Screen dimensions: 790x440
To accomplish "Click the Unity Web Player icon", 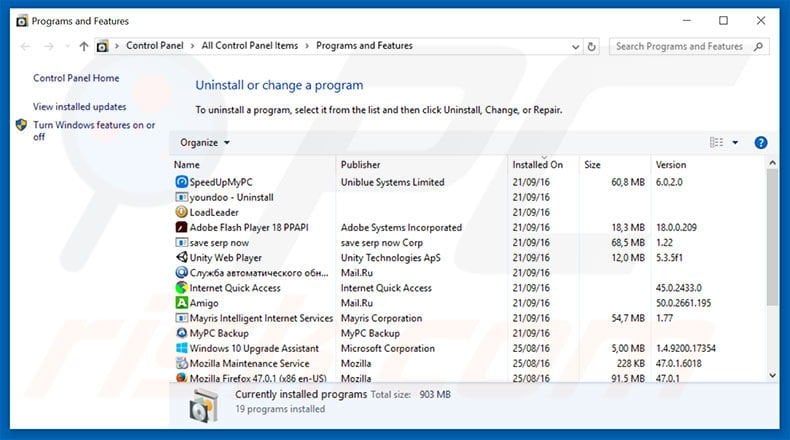I will pyautogui.click(x=181, y=258).
